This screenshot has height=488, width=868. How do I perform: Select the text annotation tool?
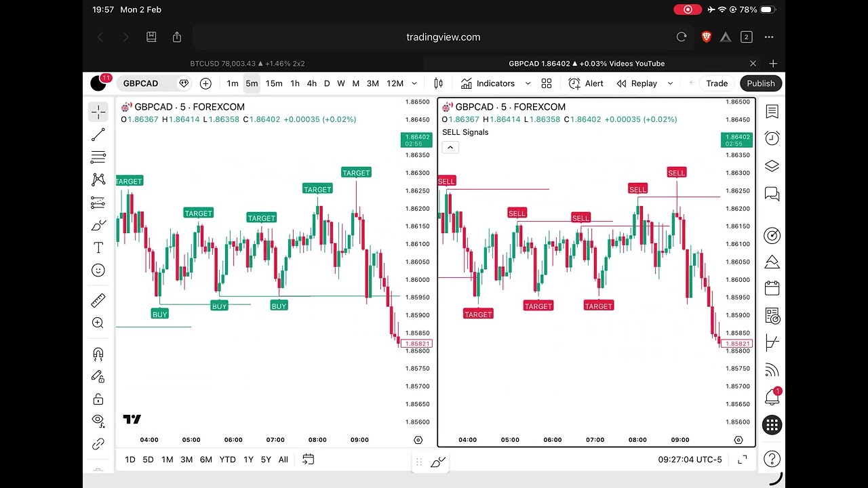pyautogui.click(x=98, y=248)
